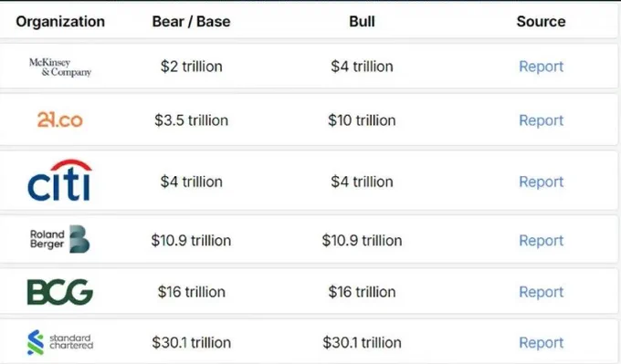This screenshot has width=621, height=364.
Task: Open the Standard Chartered Report link
Action: pos(541,343)
